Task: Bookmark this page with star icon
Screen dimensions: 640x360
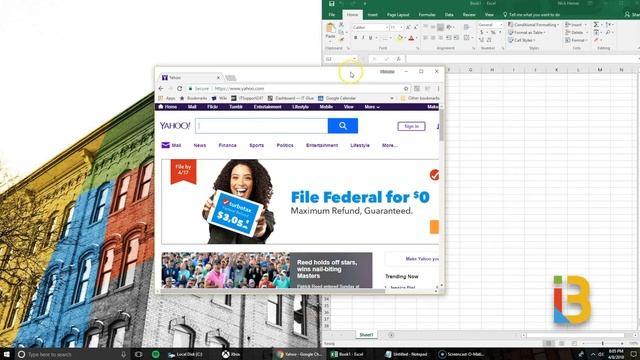Action: tap(406, 89)
